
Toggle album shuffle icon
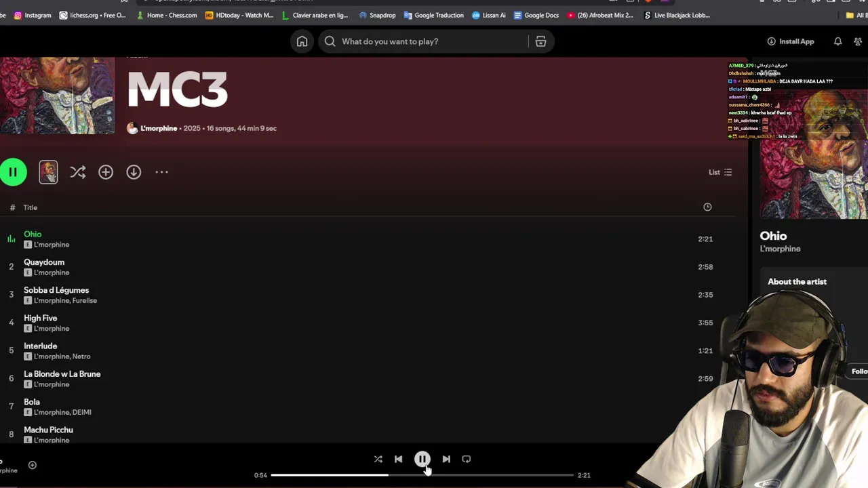(78, 172)
